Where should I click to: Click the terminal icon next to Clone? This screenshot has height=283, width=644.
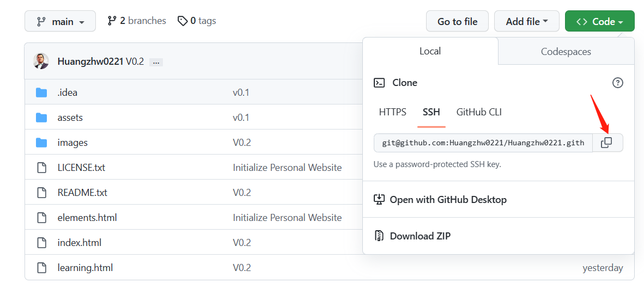point(379,83)
